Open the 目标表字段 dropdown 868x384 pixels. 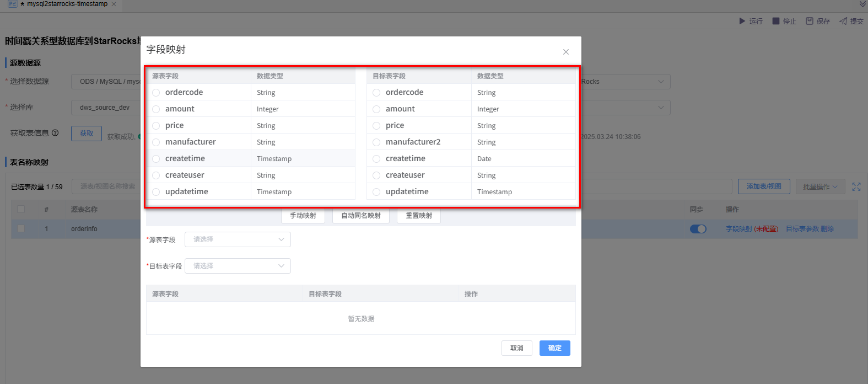pos(238,266)
